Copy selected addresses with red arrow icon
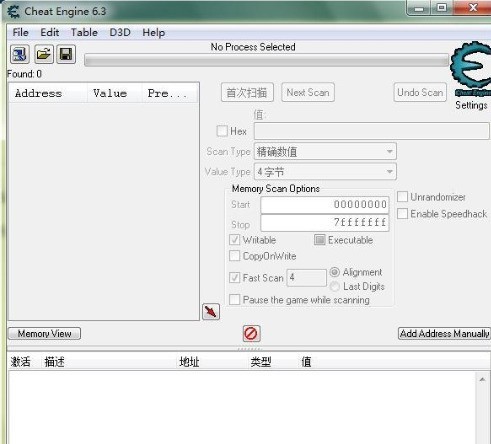 [x=211, y=312]
